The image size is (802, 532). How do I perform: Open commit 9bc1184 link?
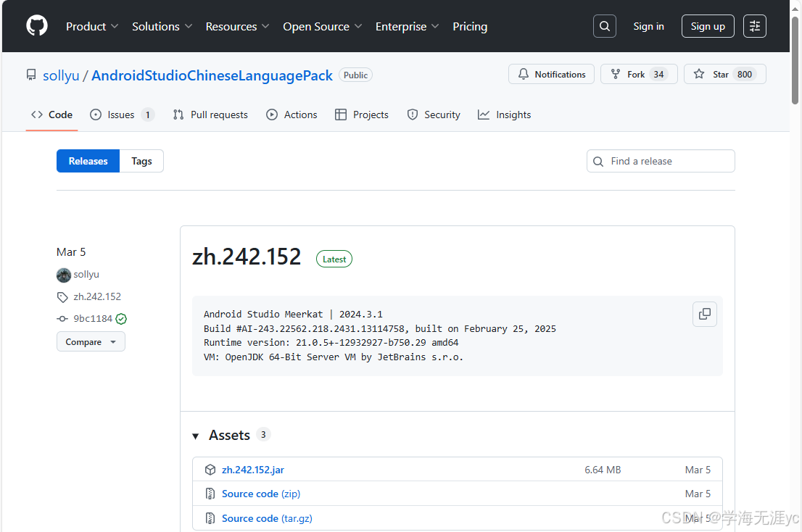(93, 318)
